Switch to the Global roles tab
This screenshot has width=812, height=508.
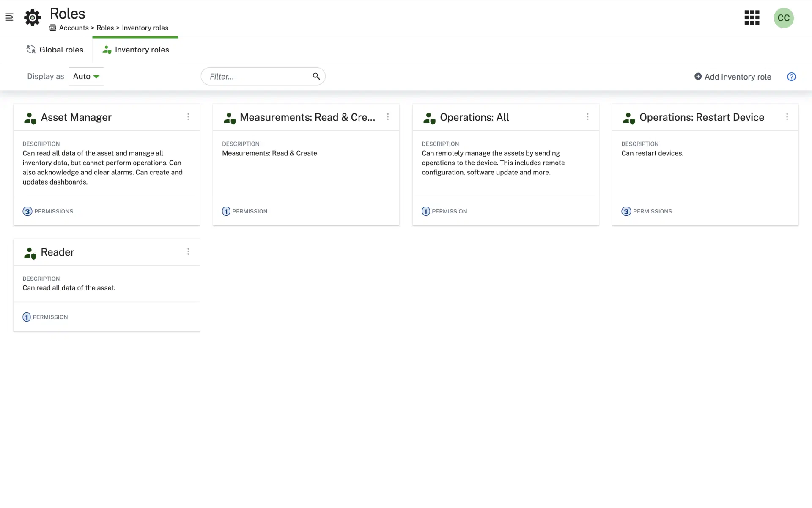(x=55, y=50)
